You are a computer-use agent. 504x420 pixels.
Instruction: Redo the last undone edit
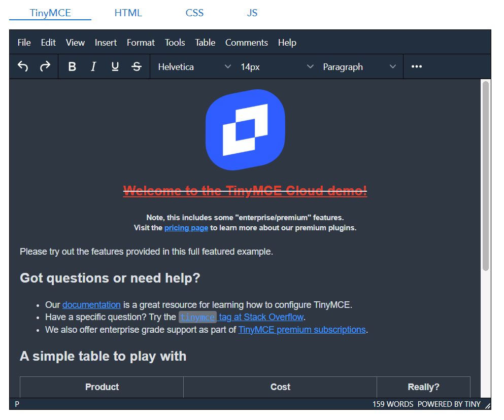point(45,66)
